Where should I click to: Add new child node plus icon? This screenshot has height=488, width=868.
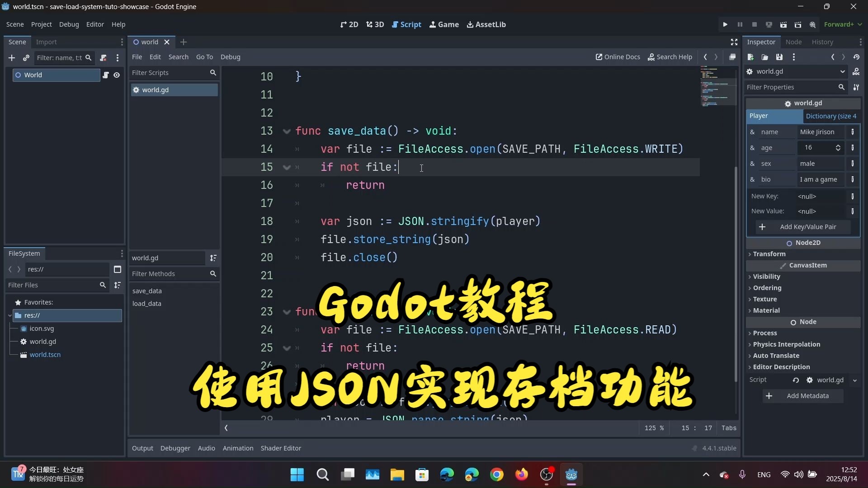12,58
